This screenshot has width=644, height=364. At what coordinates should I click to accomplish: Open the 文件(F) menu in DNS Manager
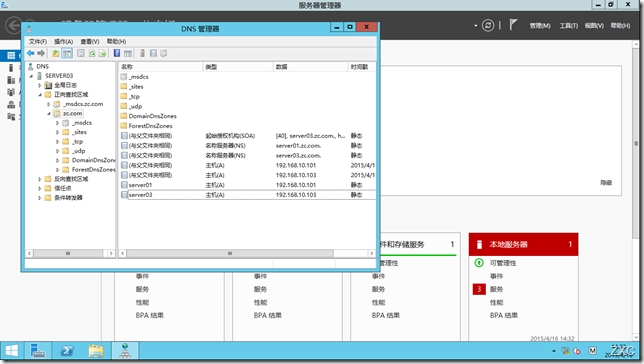[x=38, y=41]
